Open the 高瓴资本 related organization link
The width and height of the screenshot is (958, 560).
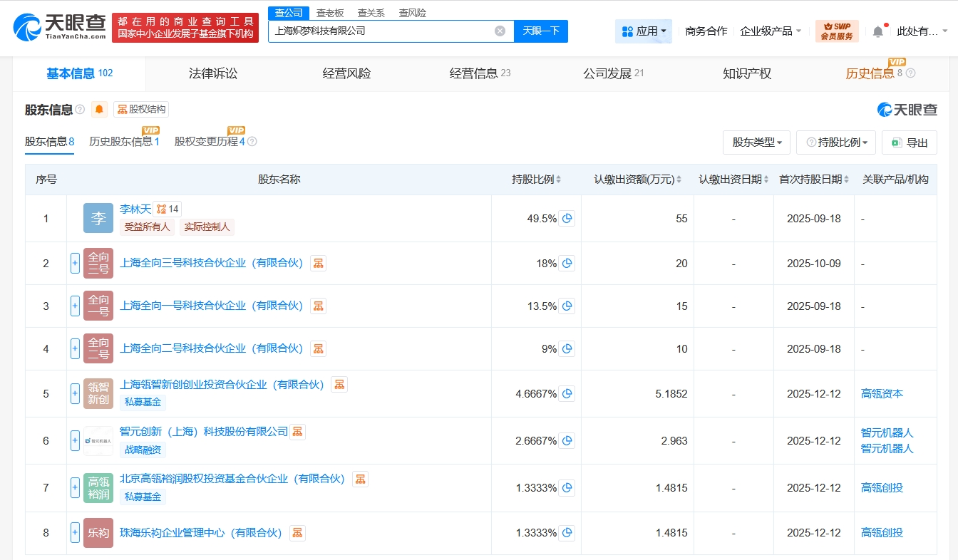882,394
